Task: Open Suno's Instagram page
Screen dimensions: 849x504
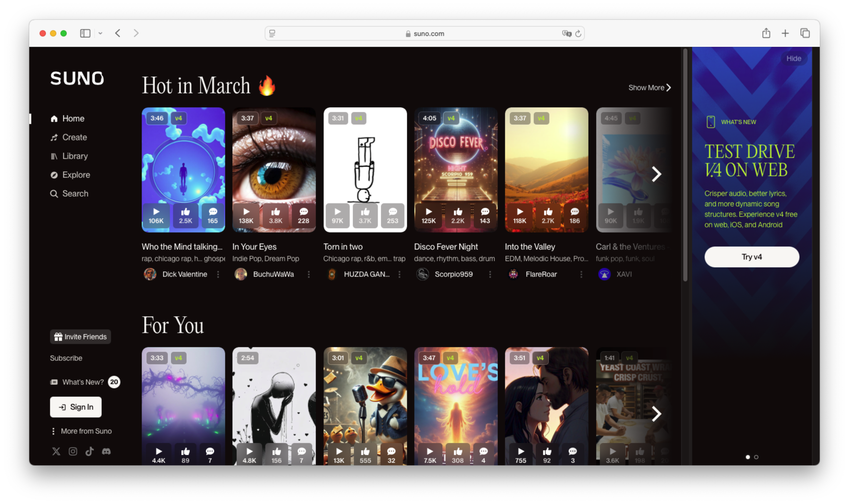Action: [x=73, y=451]
